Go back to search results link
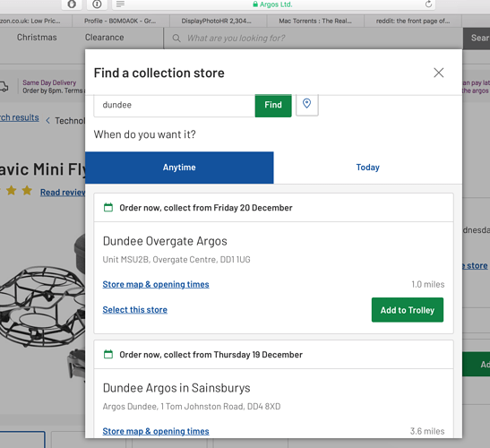Image resolution: width=490 pixels, height=448 pixels. coord(20,117)
